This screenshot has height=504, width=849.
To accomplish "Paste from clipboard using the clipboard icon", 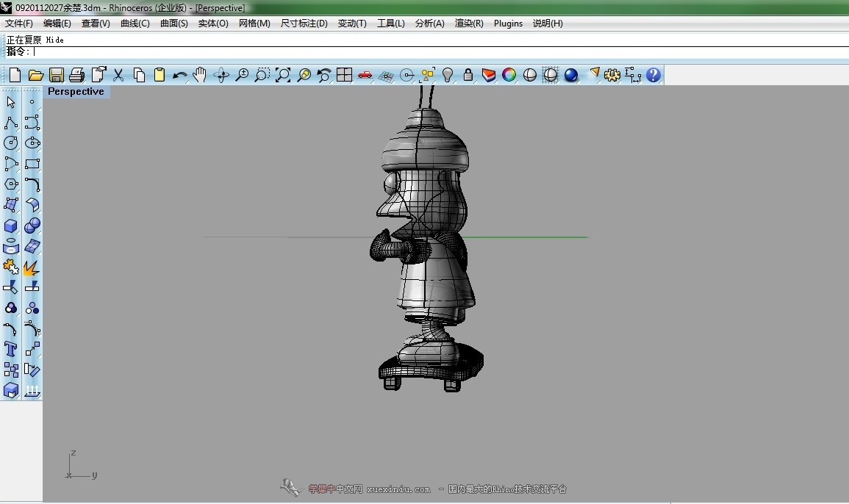I will click(x=160, y=75).
